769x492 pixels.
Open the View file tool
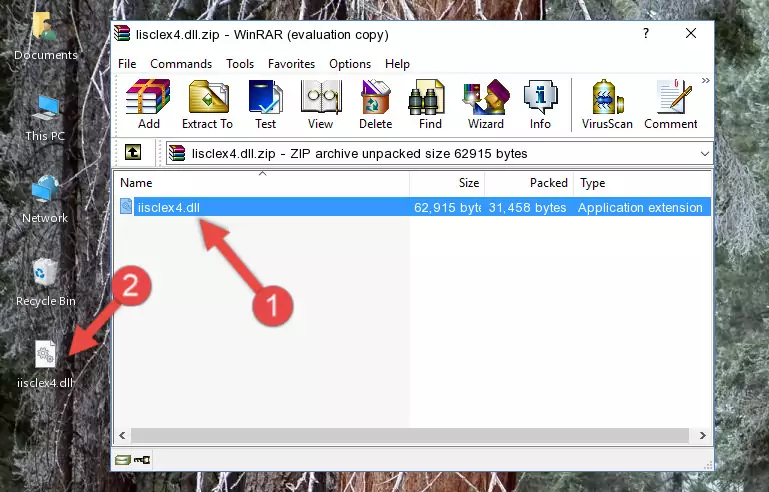(321, 104)
